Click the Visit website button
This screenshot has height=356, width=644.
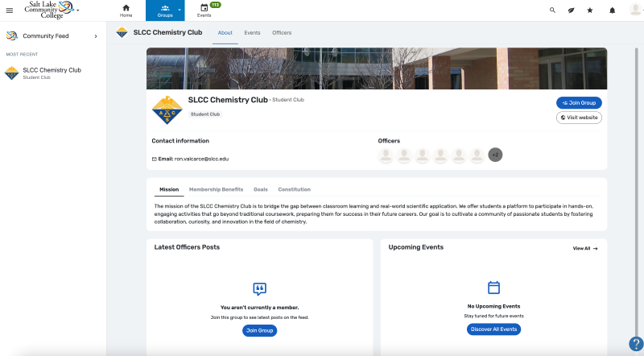[579, 118]
